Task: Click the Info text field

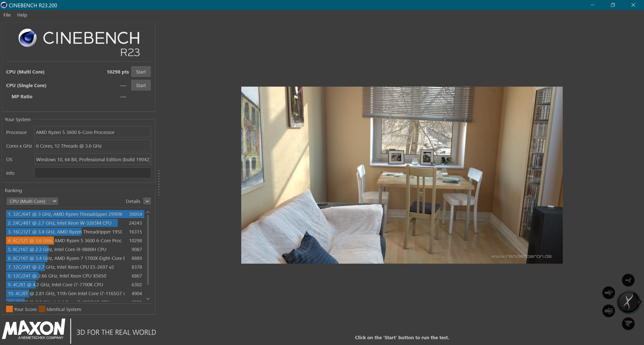Action: tap(93, 173)
